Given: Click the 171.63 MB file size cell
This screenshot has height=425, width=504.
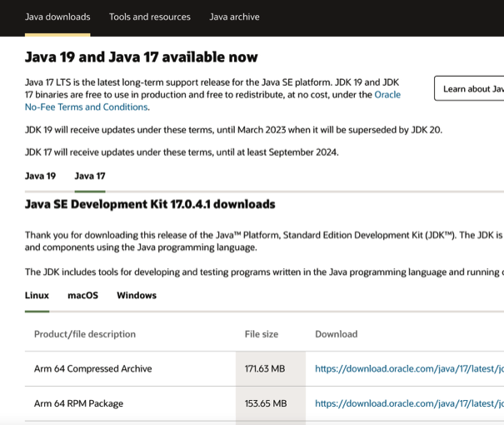Looking at the screenshot, I should [x=266, y=368].
